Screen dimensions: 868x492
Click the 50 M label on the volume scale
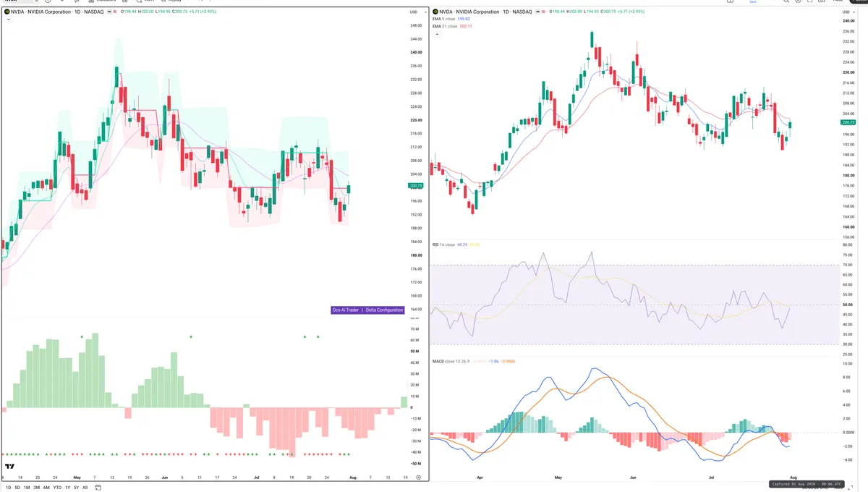[x=415, y=352]
